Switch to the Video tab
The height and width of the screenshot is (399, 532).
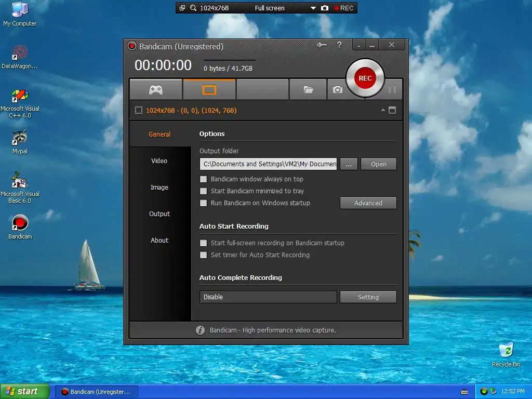coord(159,161)
